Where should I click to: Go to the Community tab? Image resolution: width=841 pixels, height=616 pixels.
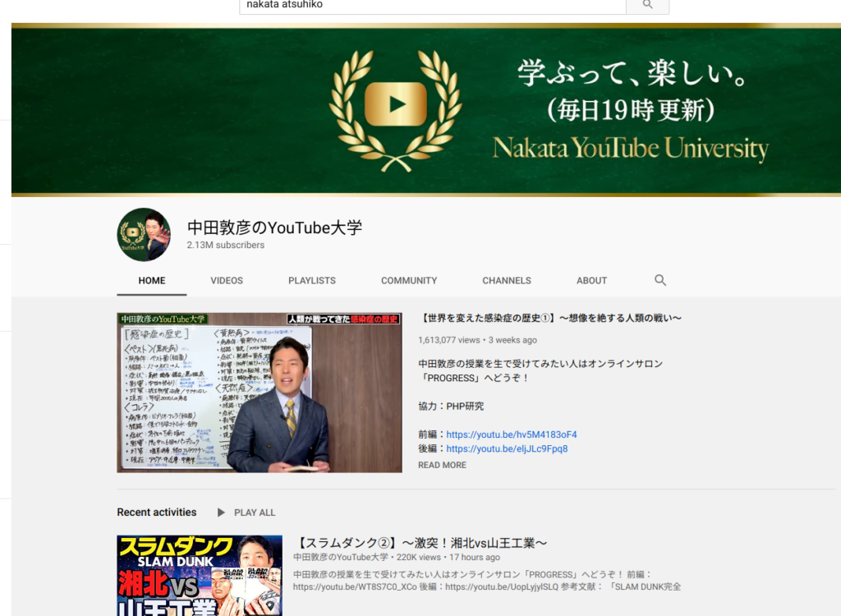[409, 281]
